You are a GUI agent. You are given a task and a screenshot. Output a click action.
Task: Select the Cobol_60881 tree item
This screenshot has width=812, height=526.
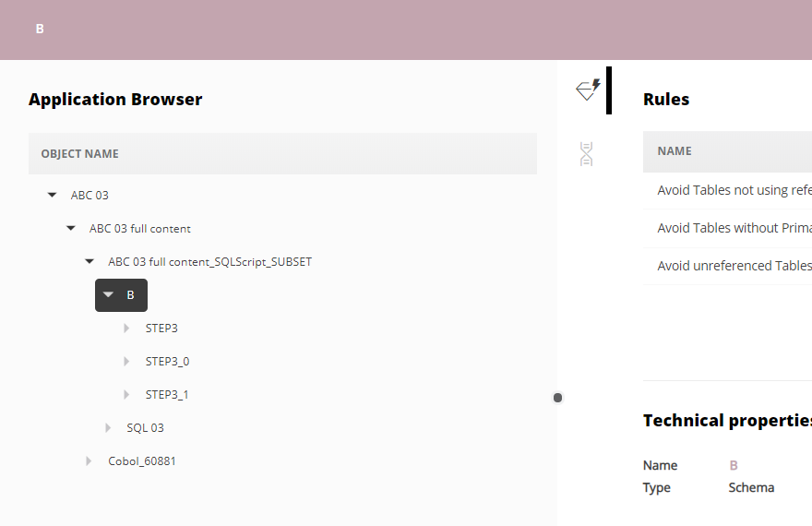point(142,461)
